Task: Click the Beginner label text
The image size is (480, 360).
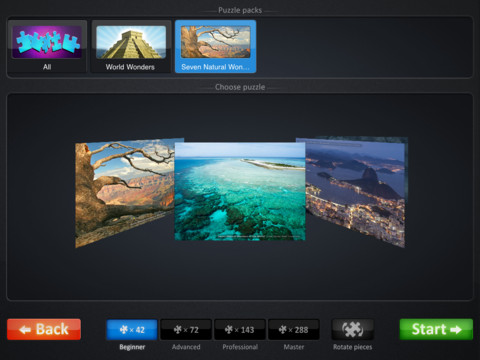Action: pyautogui.click(x=132, y=347)
